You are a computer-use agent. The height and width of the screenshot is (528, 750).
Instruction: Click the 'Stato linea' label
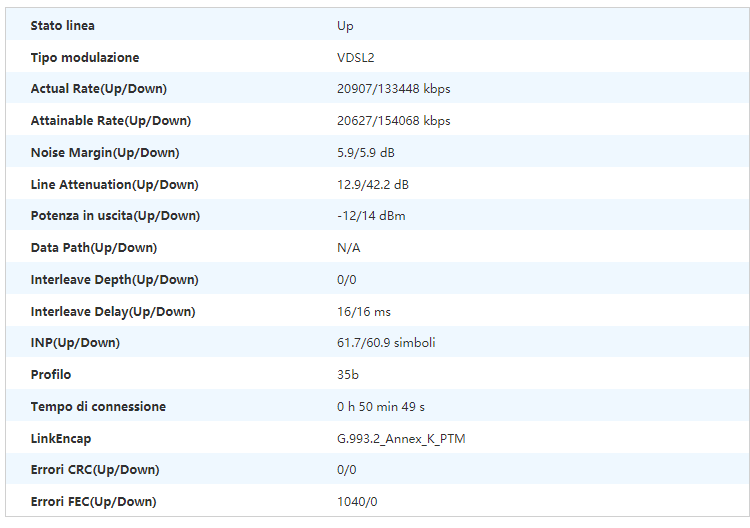pos(63,25)
